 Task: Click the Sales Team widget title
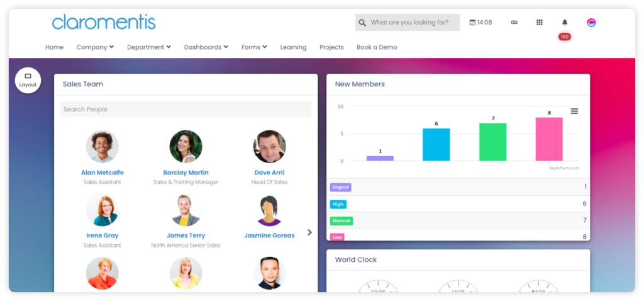tap(83, 84)
